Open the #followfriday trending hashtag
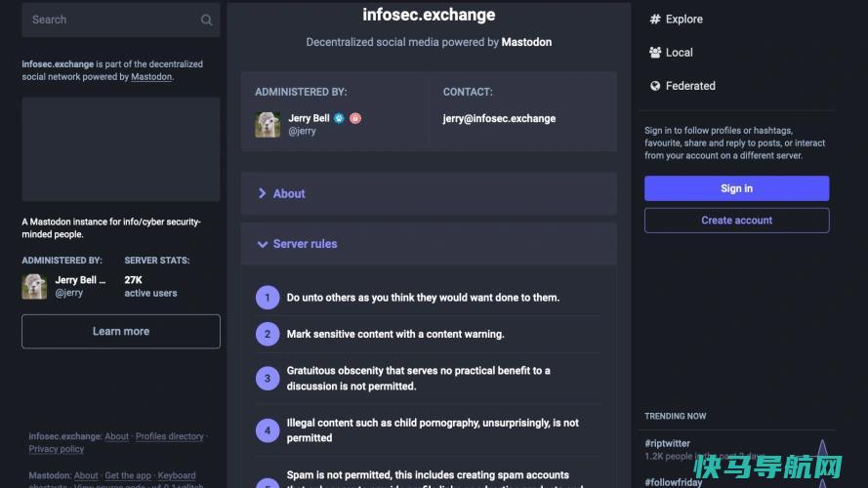 (x=673, y=482)
